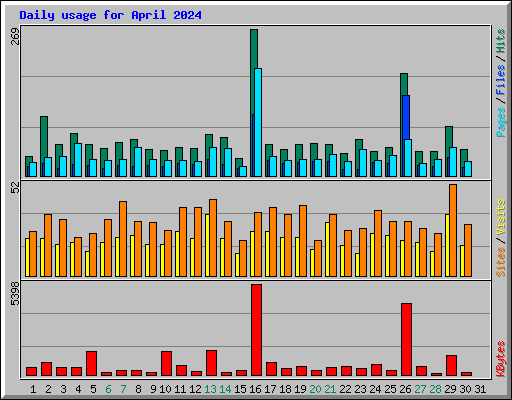512x400 pixels.
Task: Click the red KBytes bar for day 2
Action: click(x=46, y=369)
